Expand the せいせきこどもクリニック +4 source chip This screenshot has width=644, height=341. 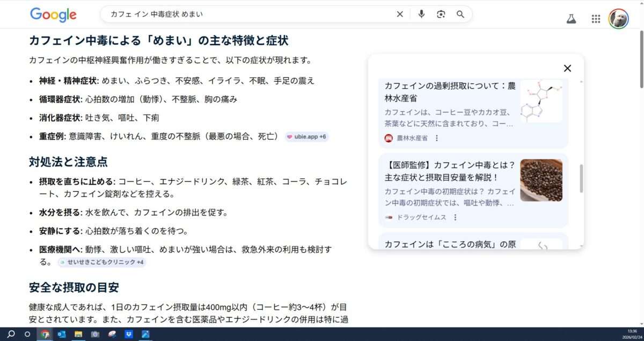click(102, 262)
